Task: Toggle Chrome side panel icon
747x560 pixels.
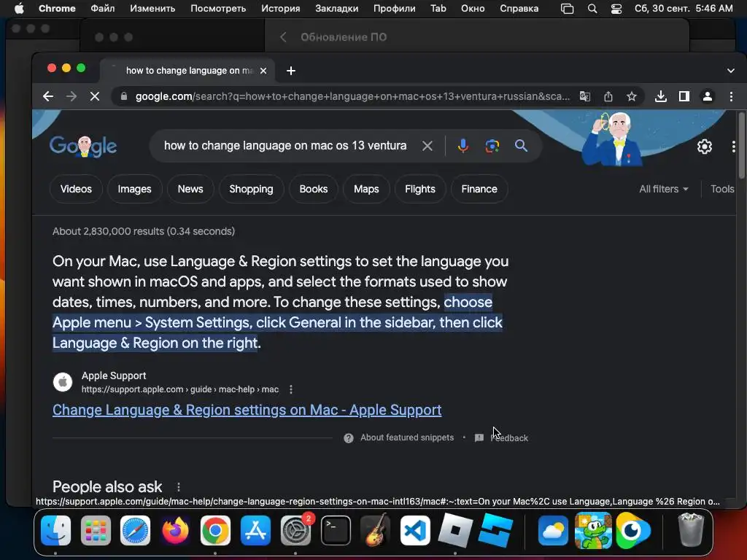Action: (x=684, y=97)
